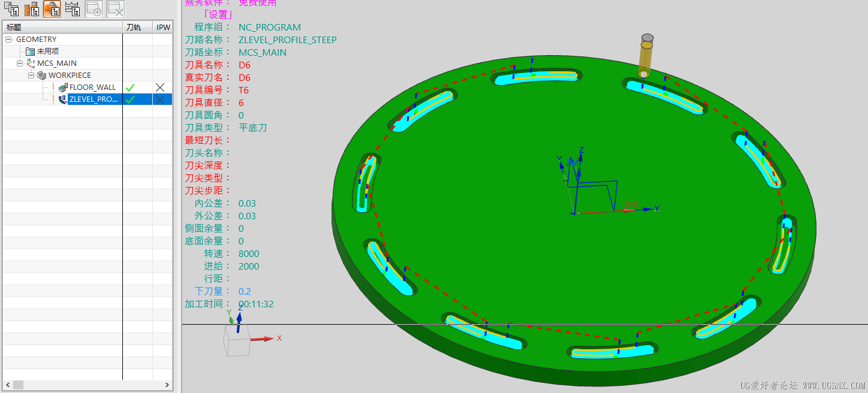Click the 进给 value 2000
The height and width of the screenshot is (393, 868).
tap(249, 266)
